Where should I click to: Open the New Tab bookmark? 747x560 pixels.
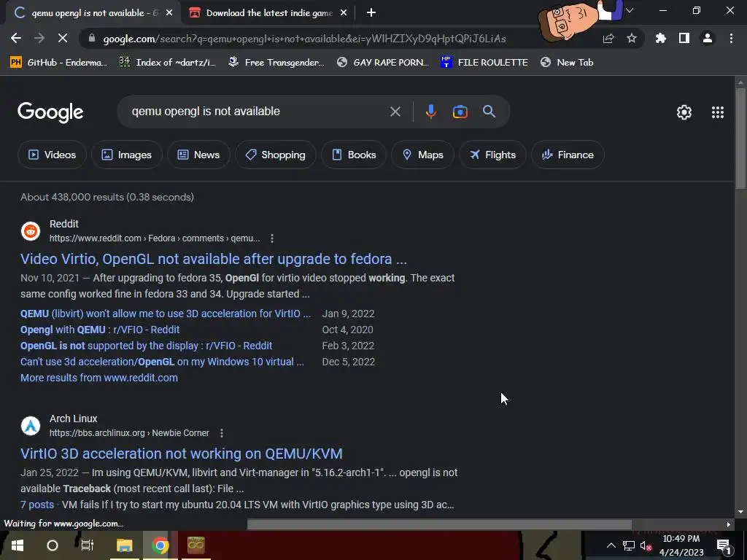[567, 63]
